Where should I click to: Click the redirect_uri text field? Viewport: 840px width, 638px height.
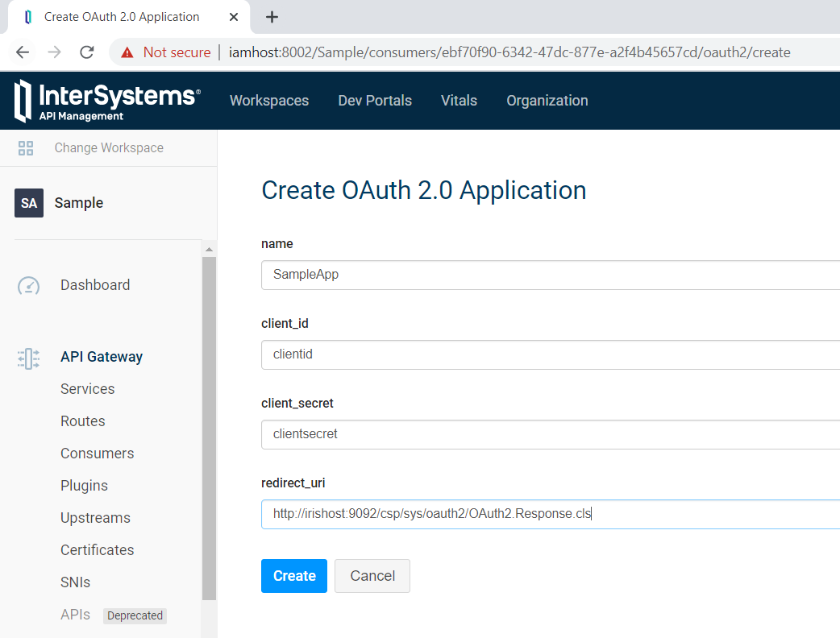click(548, 514)
